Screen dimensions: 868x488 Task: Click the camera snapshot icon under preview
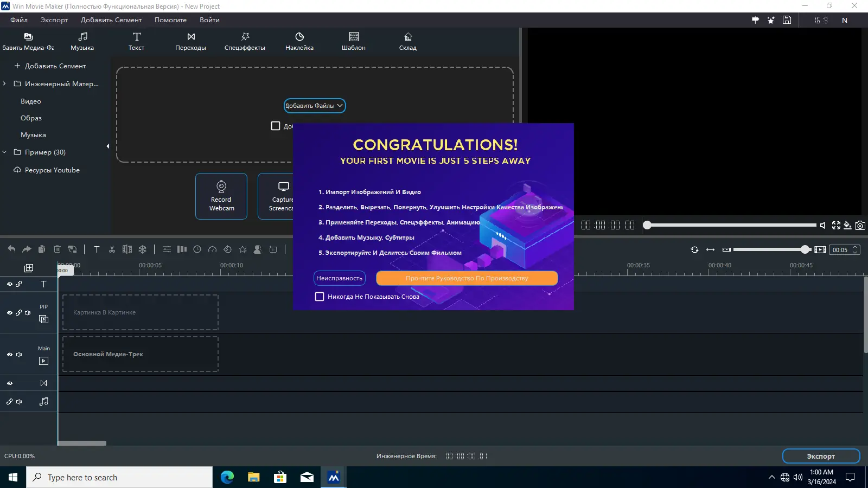860,226
